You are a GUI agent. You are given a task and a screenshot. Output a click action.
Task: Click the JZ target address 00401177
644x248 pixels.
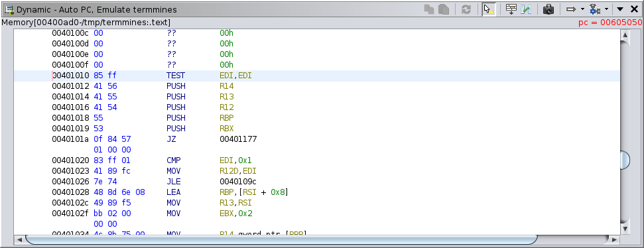238,139
